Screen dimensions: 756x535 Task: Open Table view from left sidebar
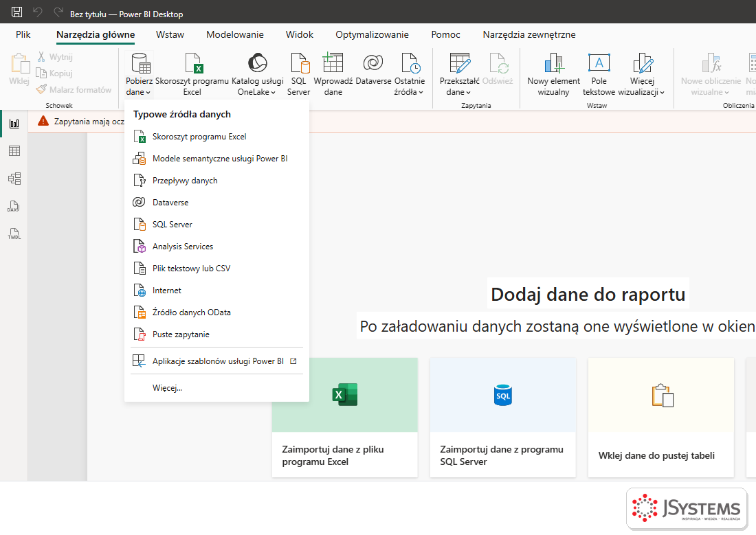click(14, 151)
